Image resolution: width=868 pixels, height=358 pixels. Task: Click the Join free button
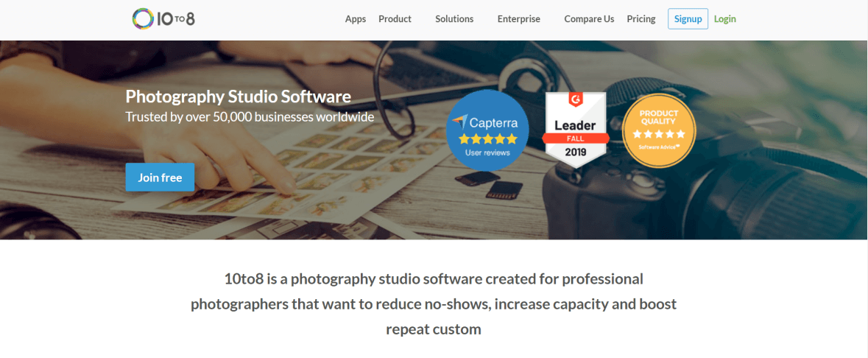(x=160, y=178)
